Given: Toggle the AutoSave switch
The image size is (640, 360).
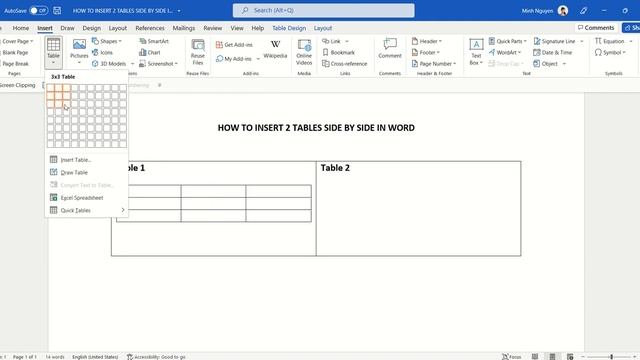Looking at the screenshot, I should coord(39,11).
